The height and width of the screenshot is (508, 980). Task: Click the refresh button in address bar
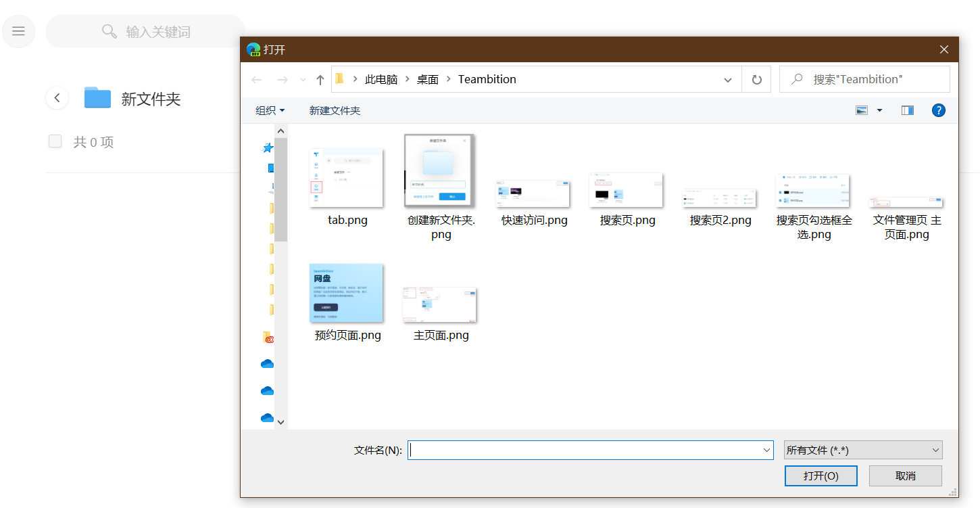(x=756, y=80)
